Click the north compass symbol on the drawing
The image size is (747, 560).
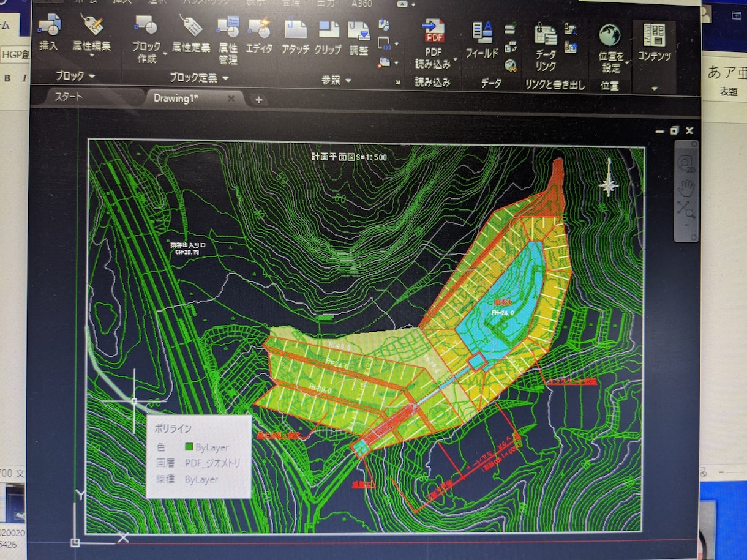[x=609, y=177]
